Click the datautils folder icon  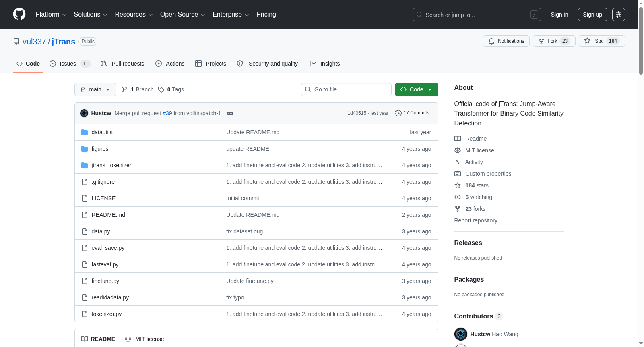pyautogui.click(x=85, y=132)
